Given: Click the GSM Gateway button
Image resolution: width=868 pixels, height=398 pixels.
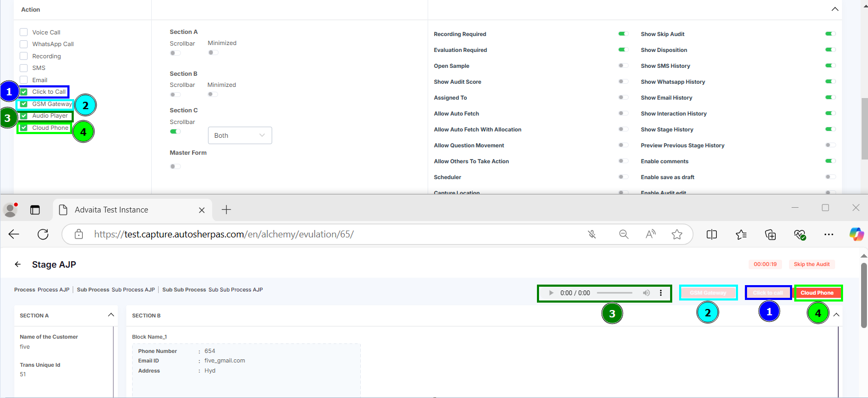Looking at the screenshot, I should (708, 293).
